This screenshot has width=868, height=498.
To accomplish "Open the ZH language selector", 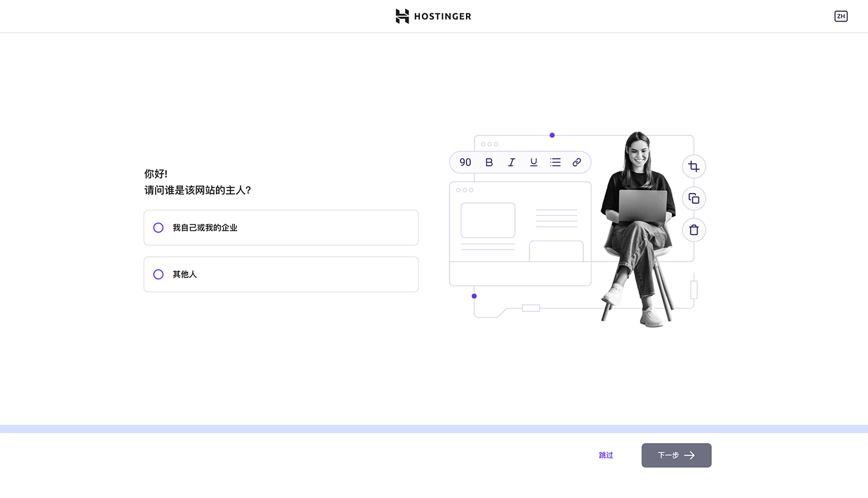I will pyautogui.click(x=841, y=16).
